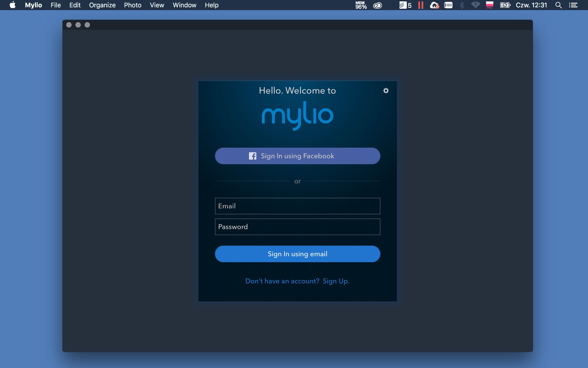The height and width of the screenshot is (368, 588).
Task: Open Creative Cloud menu bar icon
Action: point(377,5)
